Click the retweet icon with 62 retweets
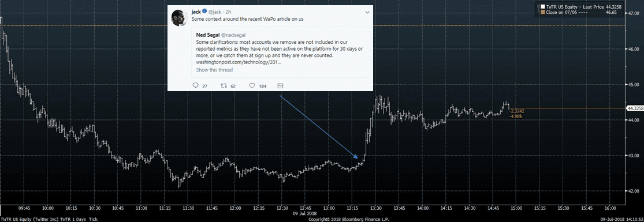 [x=224, y=86]
